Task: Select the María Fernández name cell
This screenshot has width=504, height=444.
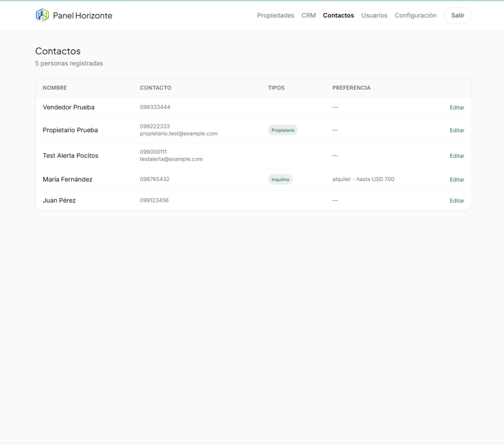Action: pyautogui.click(x=68, y=179)
